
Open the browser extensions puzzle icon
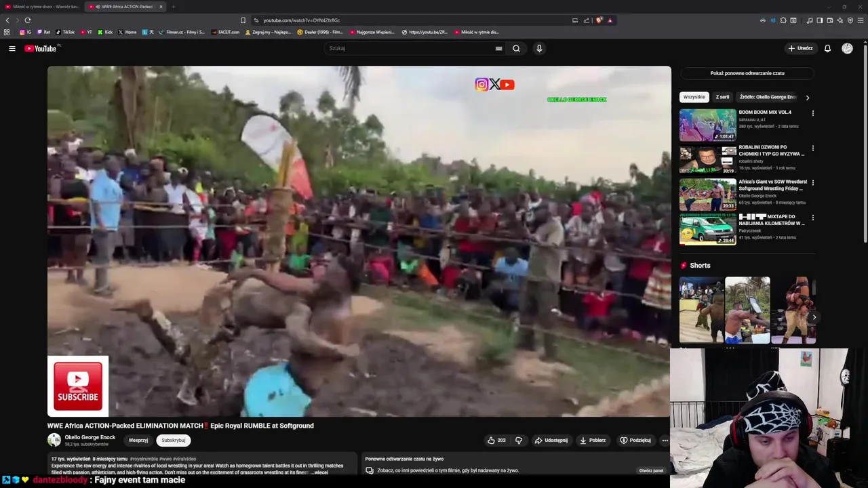click(x=783, y=20)
